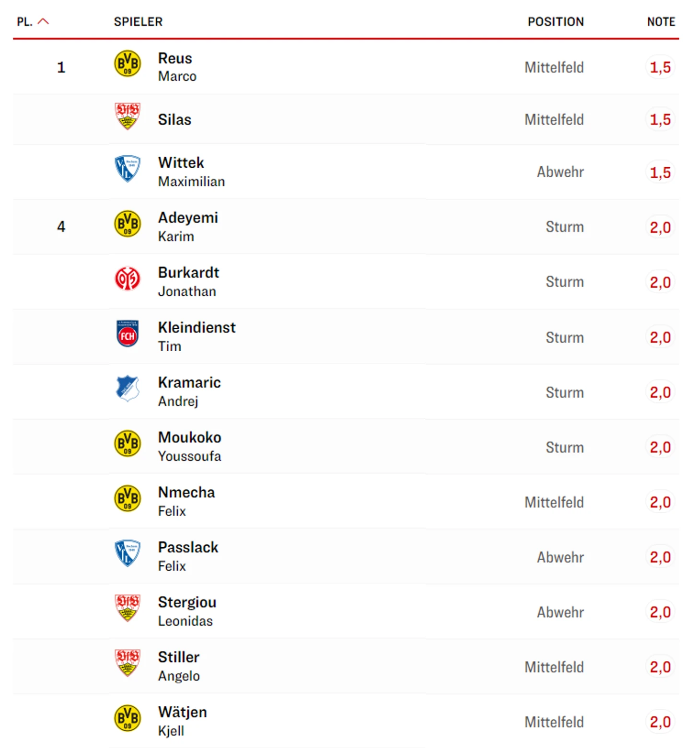Click the VfB crest beside Stergiou
Screen dimensions: 700x748
coord(128,608)
